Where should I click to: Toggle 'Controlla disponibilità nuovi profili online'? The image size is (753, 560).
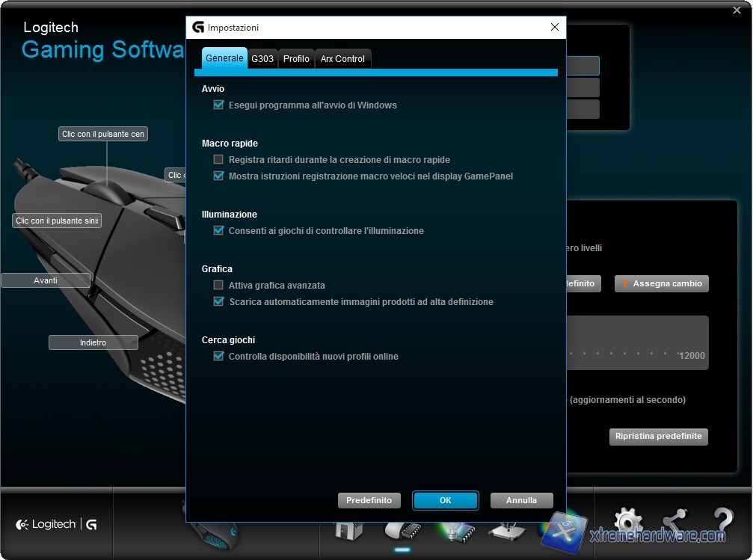[x=218, y=357]
